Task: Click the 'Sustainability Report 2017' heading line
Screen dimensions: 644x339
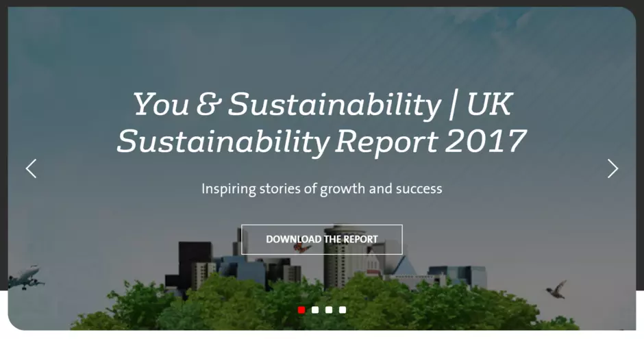Action: (322, 141)
